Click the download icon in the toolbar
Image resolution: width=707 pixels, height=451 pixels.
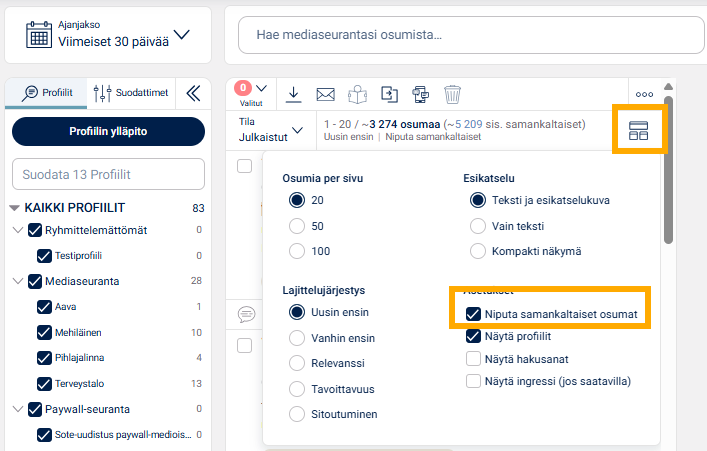coord(293,94)
